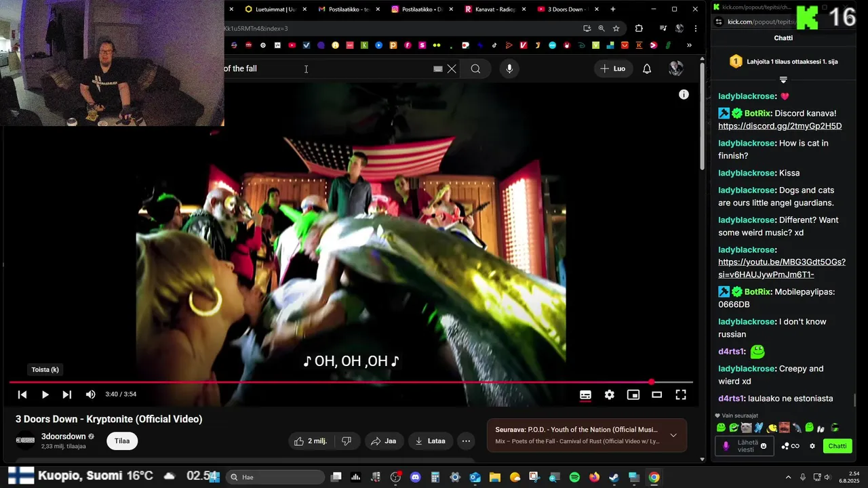Clear the YouTube search field
This screenshot has width=868, height=488.
[x=452, y=68]
